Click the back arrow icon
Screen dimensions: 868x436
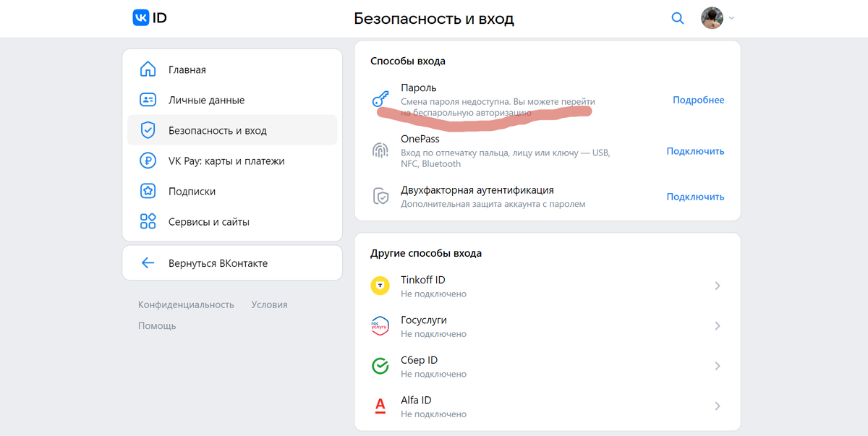[x=148, y=263]
